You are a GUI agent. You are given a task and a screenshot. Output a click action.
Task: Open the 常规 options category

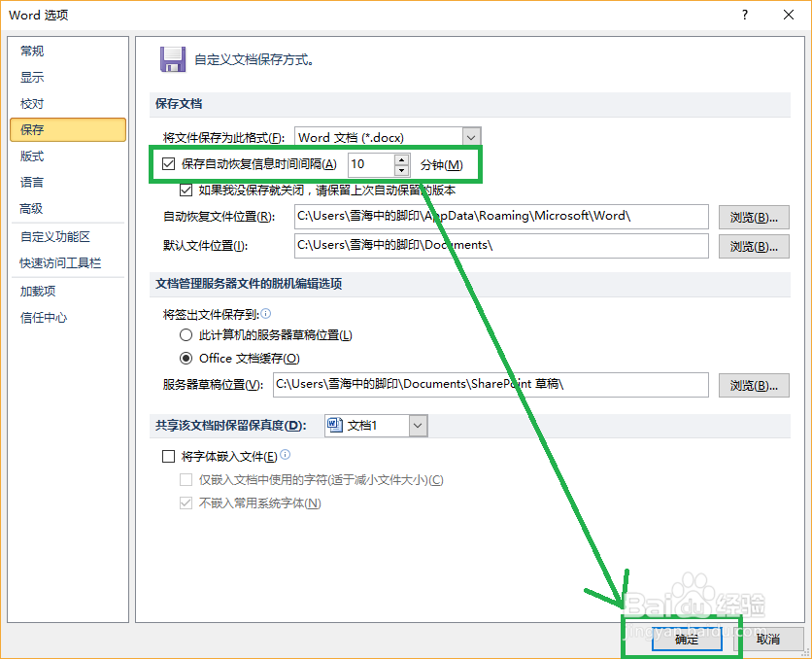pyautogui.click(x=68, y=51)
